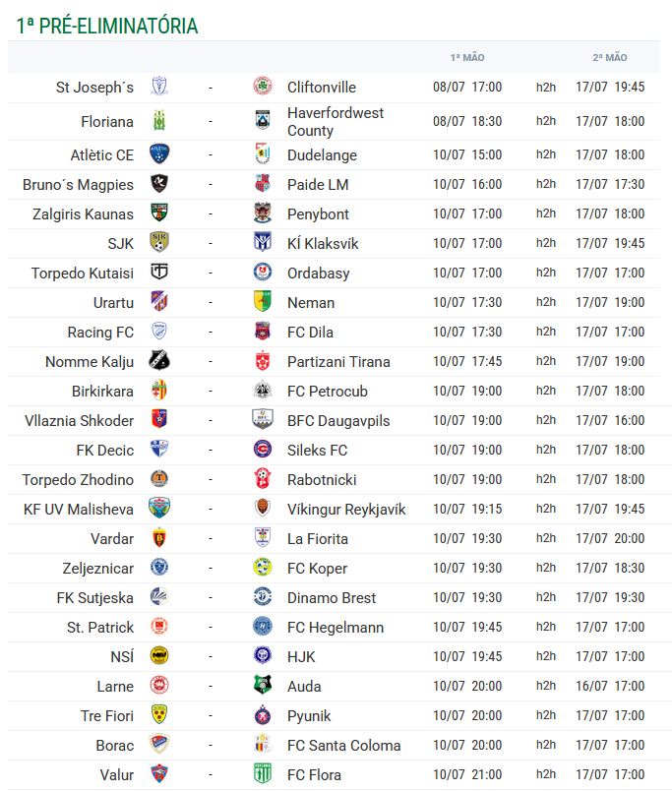Click the NSÍ yellow round logo
The height and width of the screenshot is (791, 672).
pos(159,656)
